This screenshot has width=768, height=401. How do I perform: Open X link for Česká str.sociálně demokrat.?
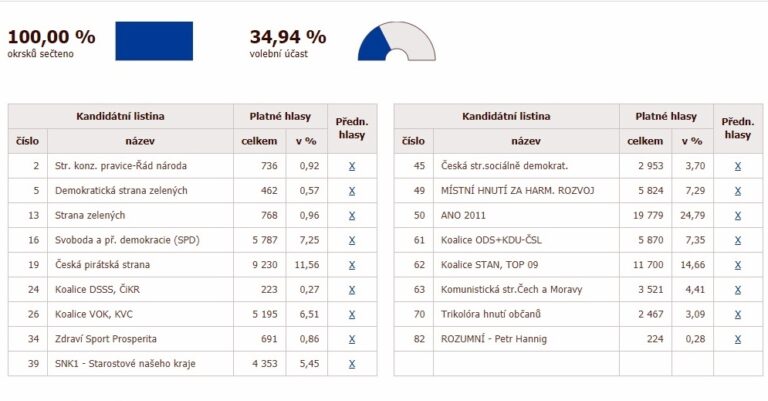[738, 166]
